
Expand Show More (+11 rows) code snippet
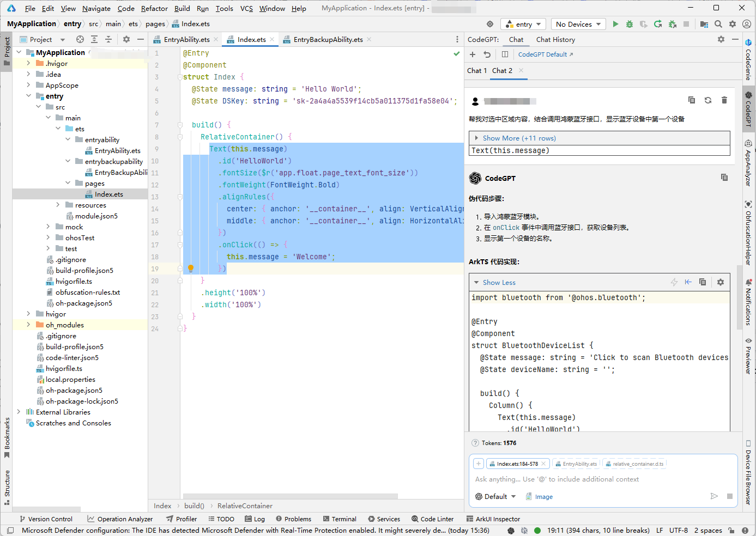(518, 138)
